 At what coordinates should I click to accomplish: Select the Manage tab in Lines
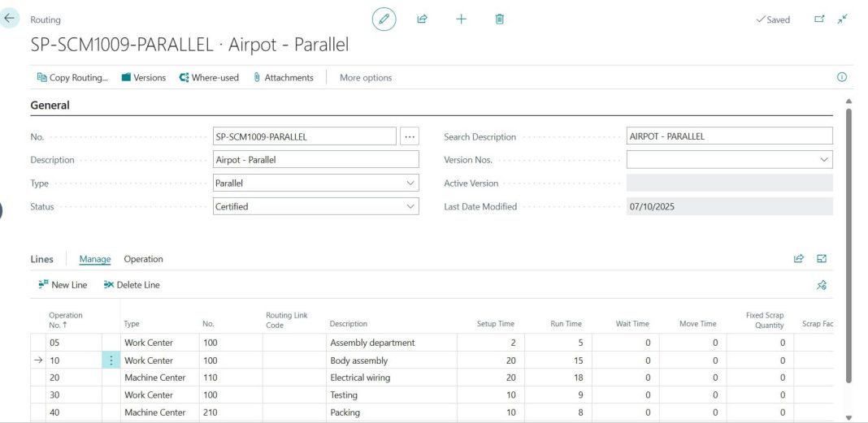point(94,259)
